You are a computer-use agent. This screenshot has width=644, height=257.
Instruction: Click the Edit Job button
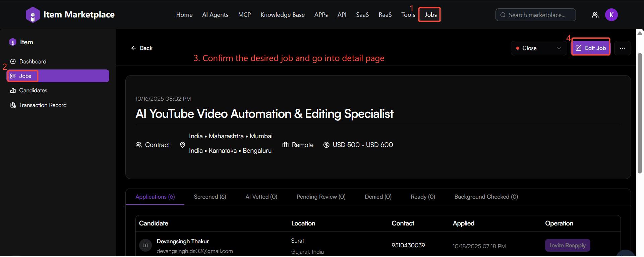pyautogui.click(x=591, y=48)
